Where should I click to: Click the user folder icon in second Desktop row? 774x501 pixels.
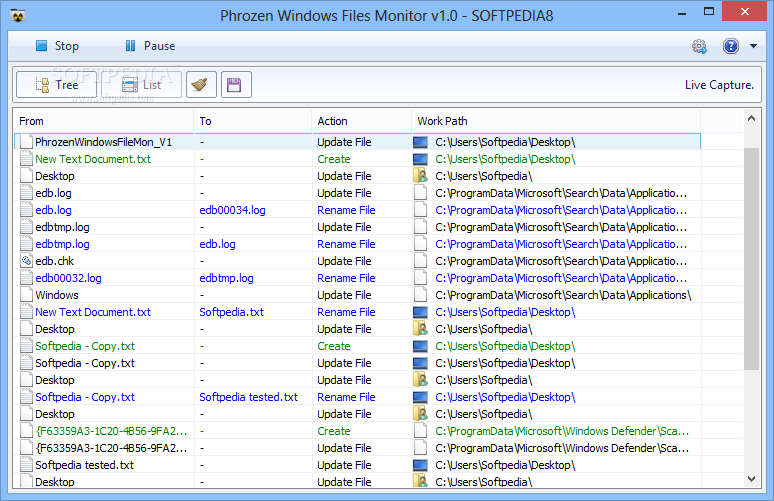420,329
